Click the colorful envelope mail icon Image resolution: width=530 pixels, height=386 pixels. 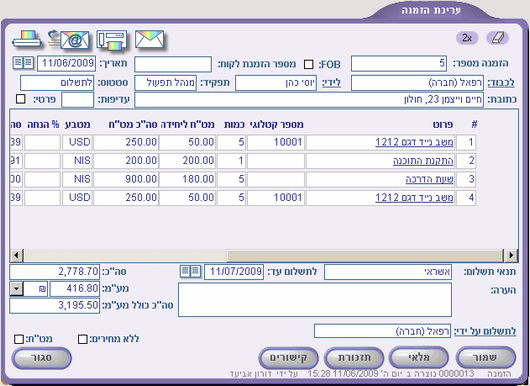[x=149, y=39]
